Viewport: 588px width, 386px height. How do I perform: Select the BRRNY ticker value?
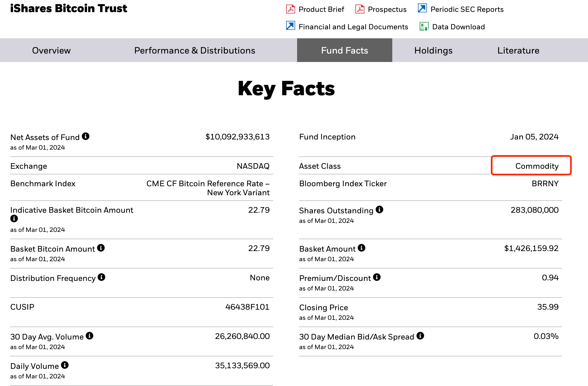click(x=545, y=183)
